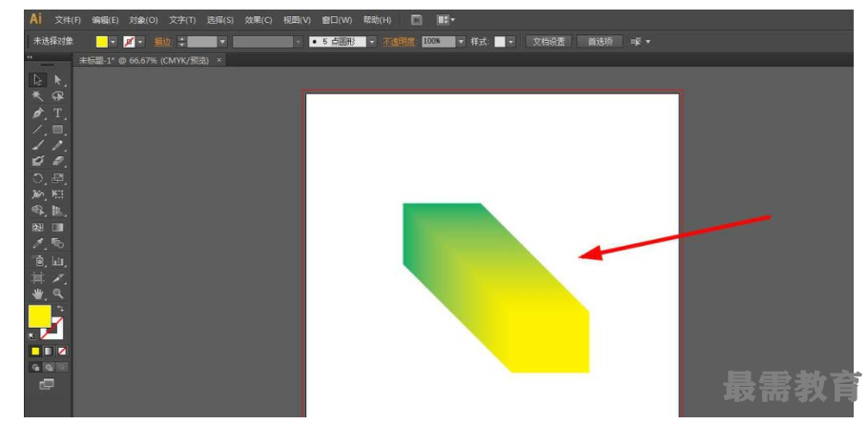
Task: Open the 窗口(W) menu
Action: coord(337,20)
